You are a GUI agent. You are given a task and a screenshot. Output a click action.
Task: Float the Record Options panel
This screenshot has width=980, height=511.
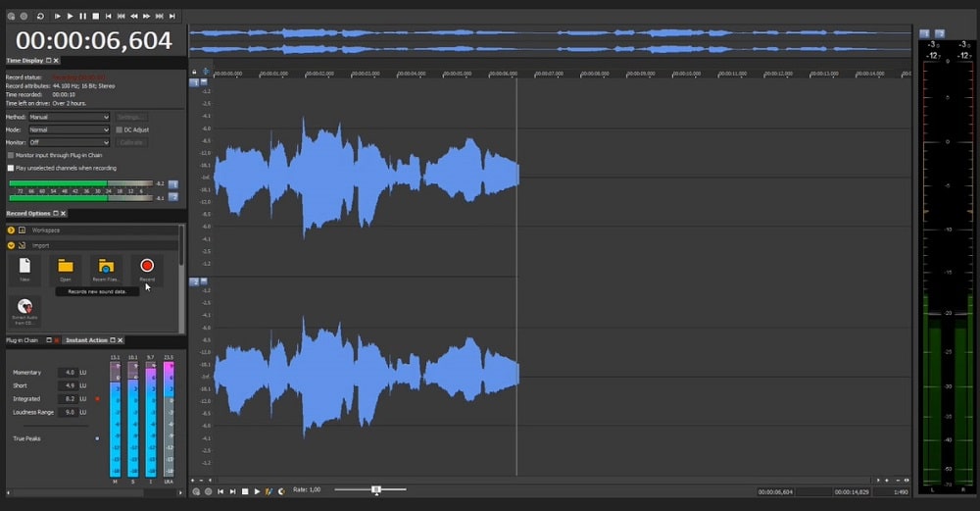pos(56,213)
